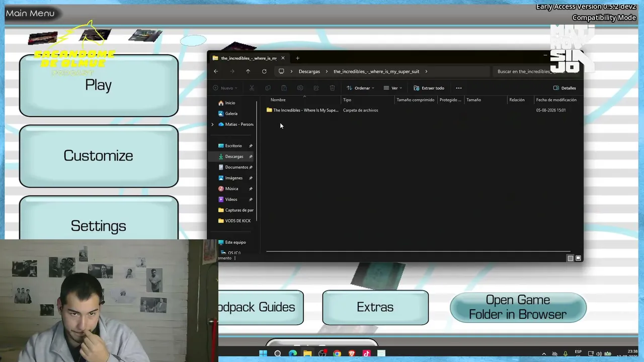Image resolution: width=644 pixels, height=362 pixels.
Task: Open OBS Studio from the taskbar
Action: tap(323, 353)
